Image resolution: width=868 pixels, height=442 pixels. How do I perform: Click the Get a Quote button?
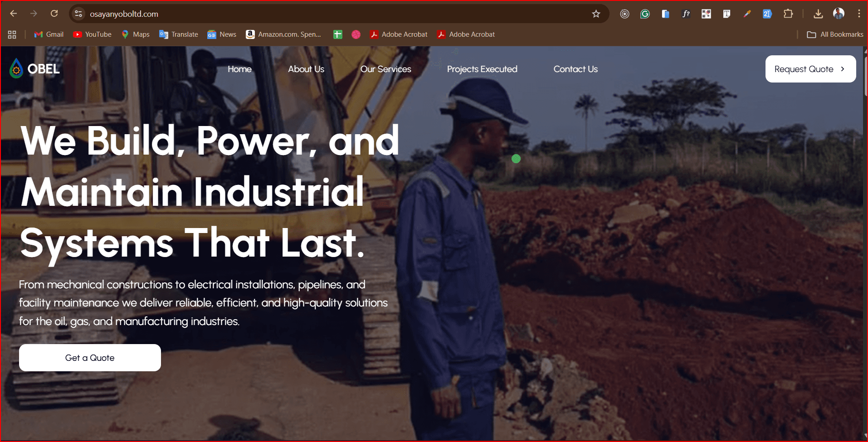pyautogui.click(x=90, y=358)
